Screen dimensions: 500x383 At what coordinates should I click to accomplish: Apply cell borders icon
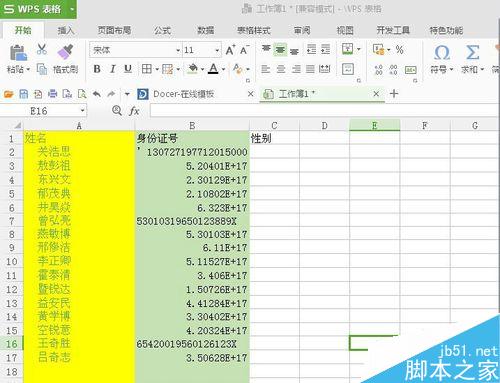pyautogui.click(x=146, y=69)
